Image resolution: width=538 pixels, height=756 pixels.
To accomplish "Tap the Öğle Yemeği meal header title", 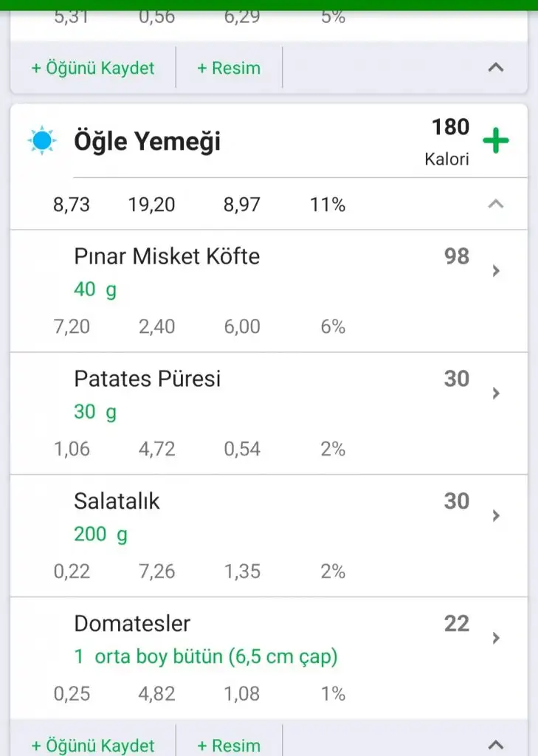I will pos(147,141).
